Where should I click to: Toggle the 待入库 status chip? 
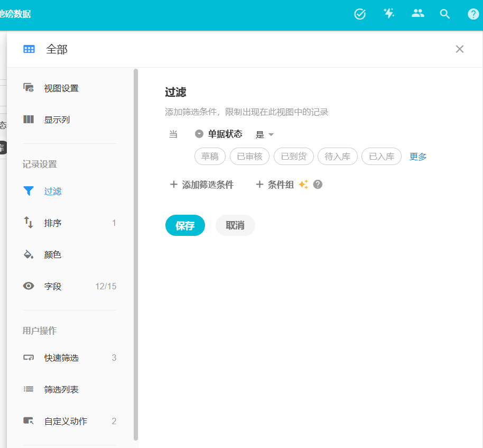[x=338, y=157]
